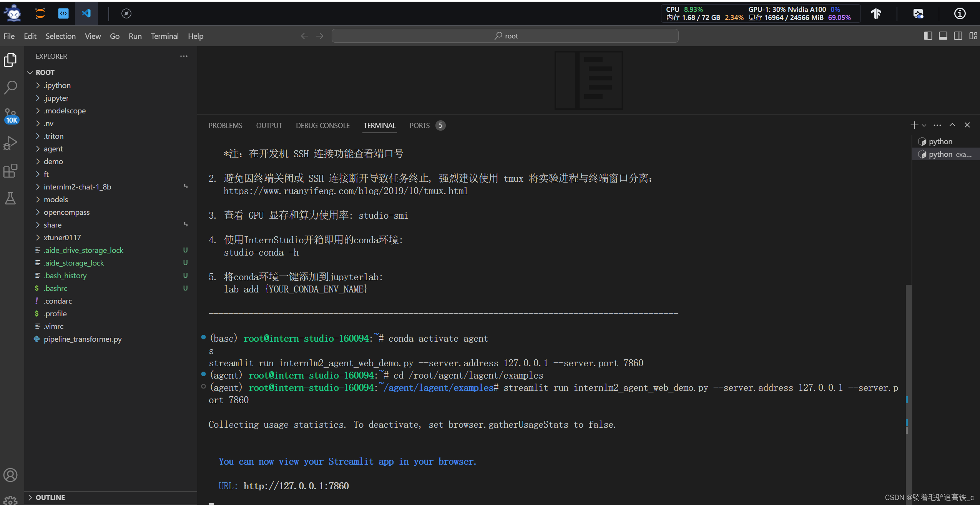Viewport: 980px width, 505px height.
Task: Toggle the bottom panel visibility
Action: click(943, 36)
